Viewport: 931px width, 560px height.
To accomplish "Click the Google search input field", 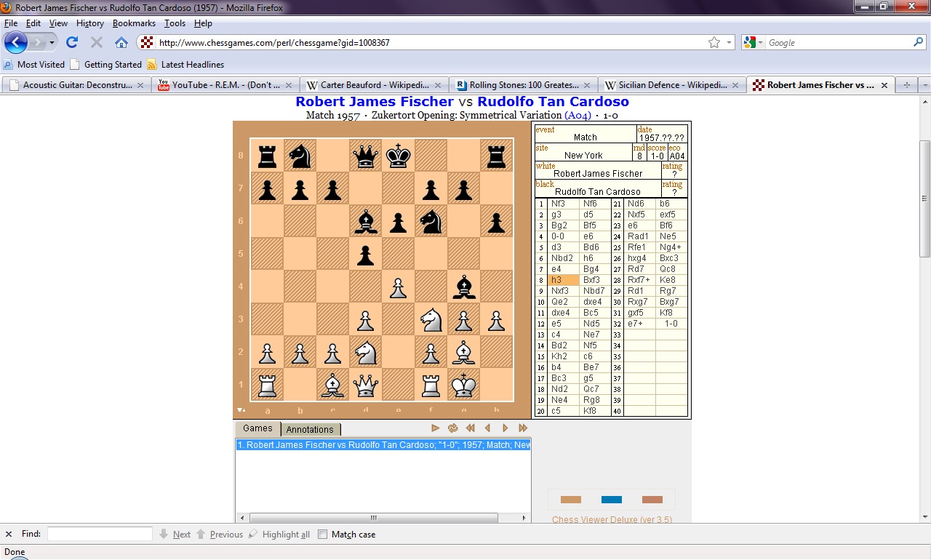I will coord(838,43).
